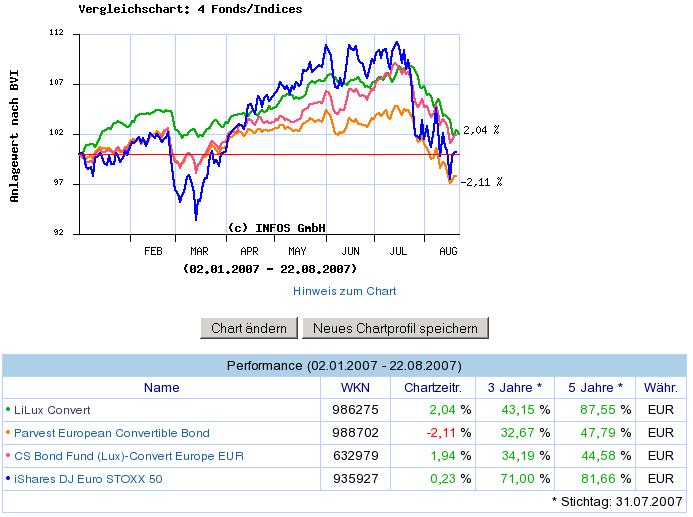Click the Chartzeitr. column header

(431, 387)
